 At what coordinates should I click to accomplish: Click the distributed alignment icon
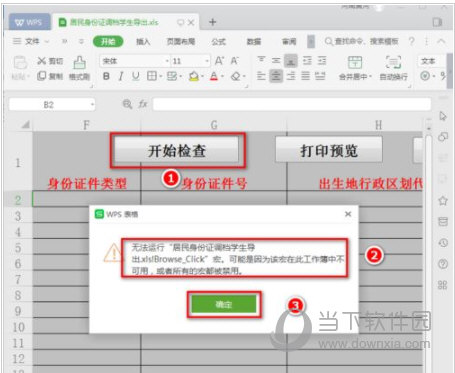click(x=320, y=76)
